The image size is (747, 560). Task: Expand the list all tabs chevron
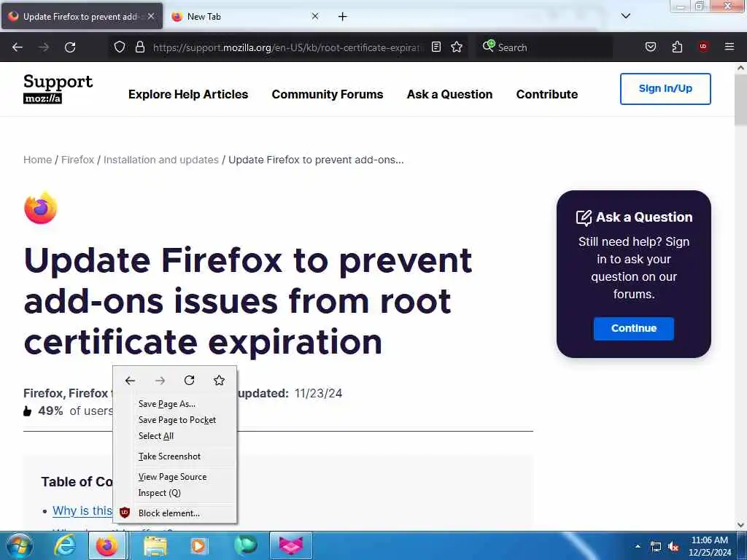(625, 16)
